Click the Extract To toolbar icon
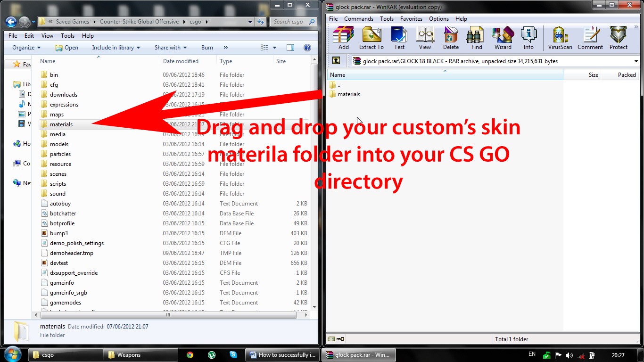The image size is (644, 362). coord(371,38)
